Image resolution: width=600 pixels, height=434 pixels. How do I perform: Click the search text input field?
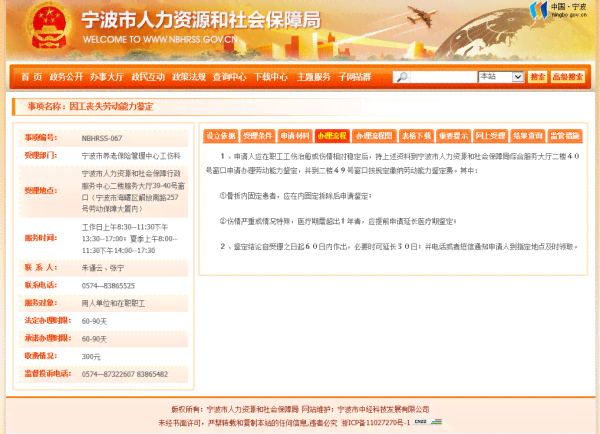443,77
